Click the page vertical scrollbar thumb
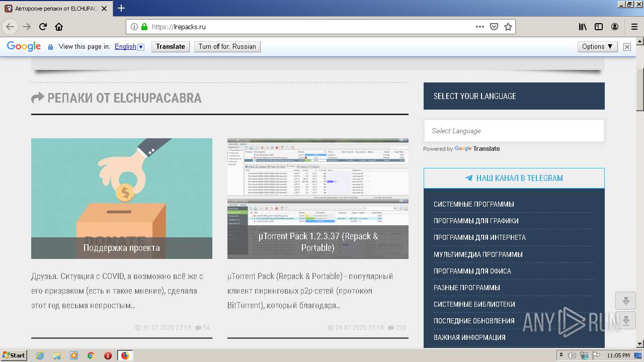The image size is (644, 362). point(639,88)
